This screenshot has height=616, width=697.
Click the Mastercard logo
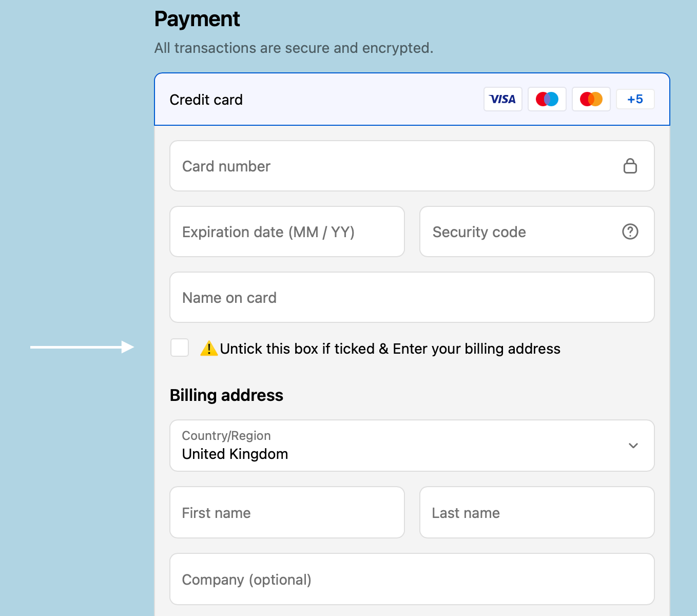(591, 99)
